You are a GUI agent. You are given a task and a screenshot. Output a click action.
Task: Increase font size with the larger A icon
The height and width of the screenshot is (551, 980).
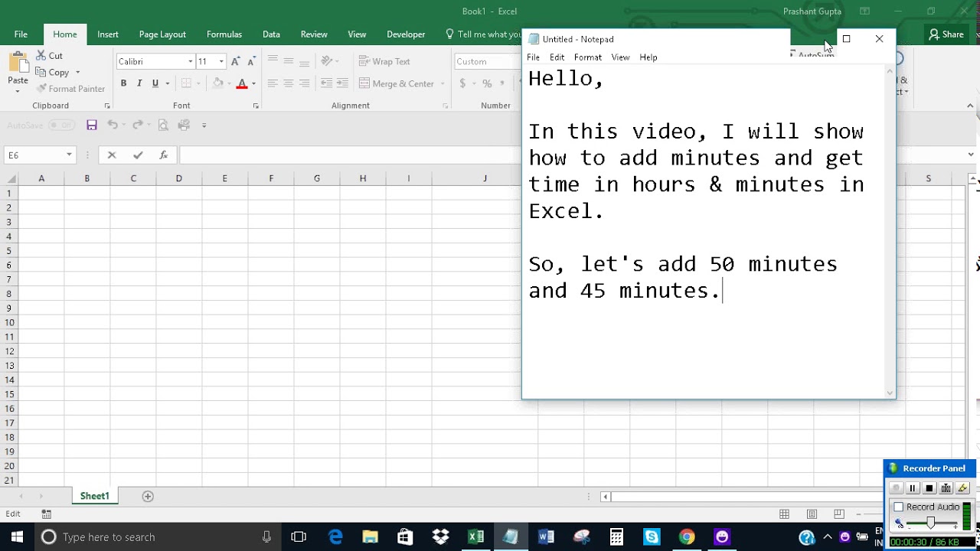tap(236, 61)
